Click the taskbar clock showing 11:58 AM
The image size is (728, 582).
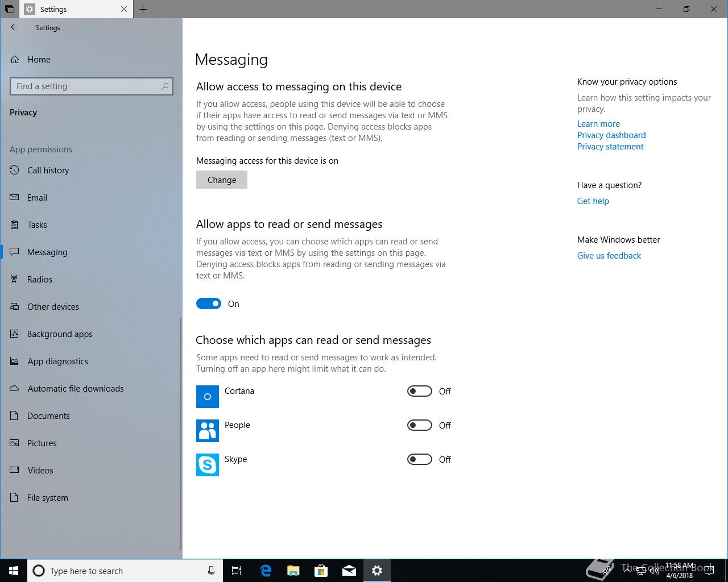coord(680,571)
